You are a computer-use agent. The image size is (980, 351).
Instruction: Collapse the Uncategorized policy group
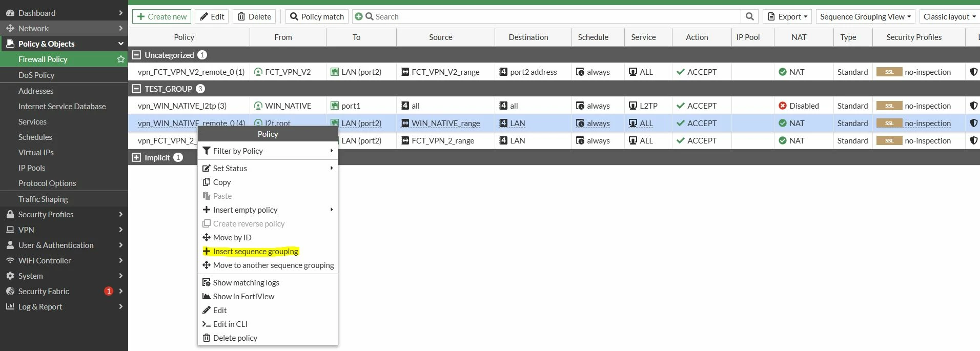point(136,55)
